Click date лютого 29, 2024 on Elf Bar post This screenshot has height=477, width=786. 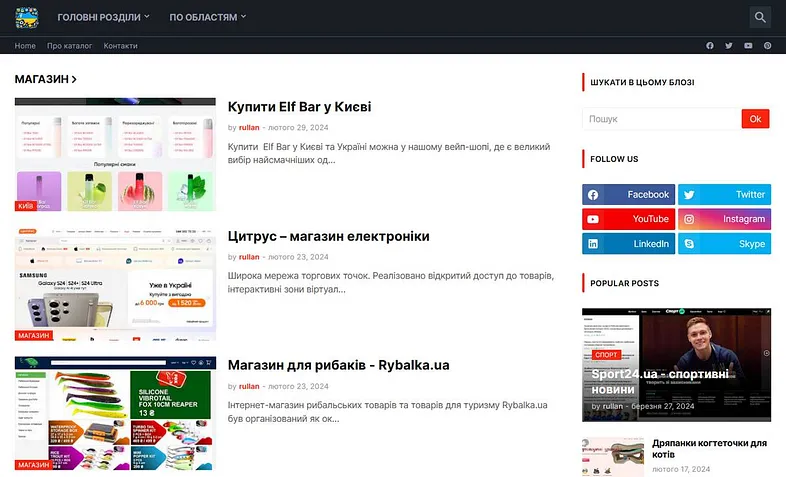[x=298, y=128]
